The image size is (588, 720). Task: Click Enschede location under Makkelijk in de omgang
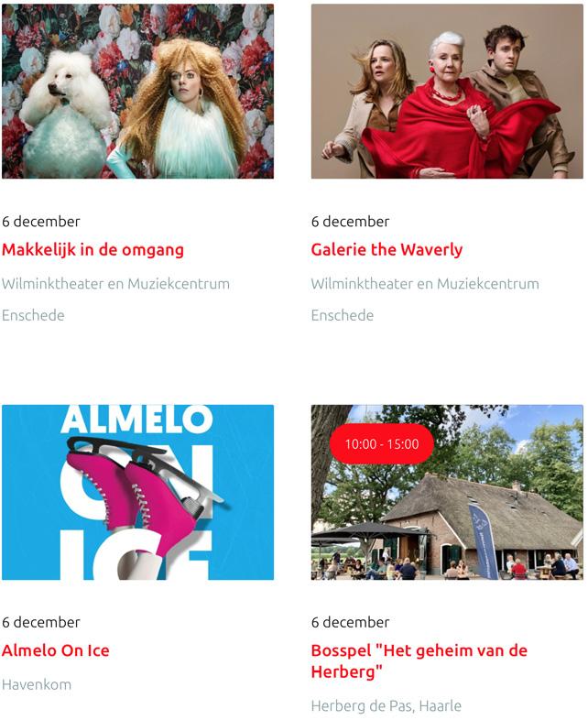(x=33, y=315)
